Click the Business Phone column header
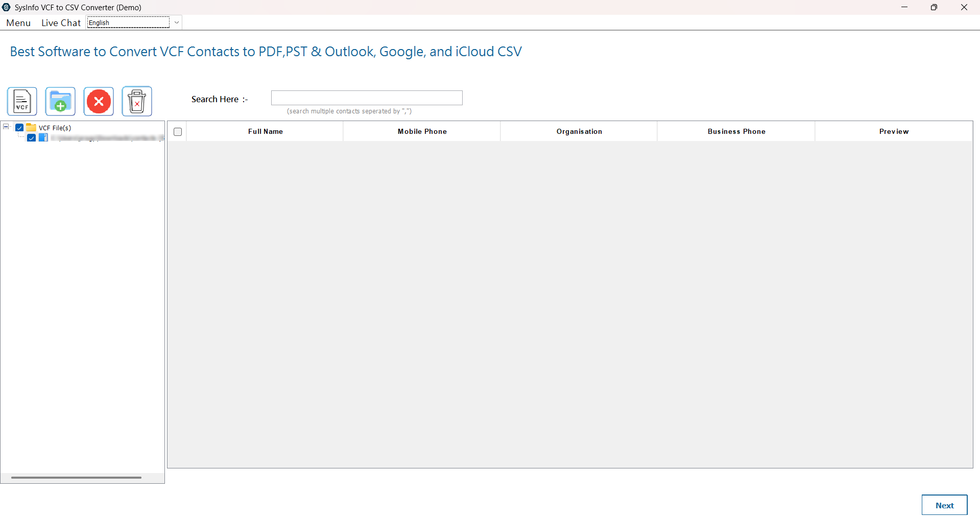Image resolution: width=980 pixels, height=518 pixels. tap(736, 131)
